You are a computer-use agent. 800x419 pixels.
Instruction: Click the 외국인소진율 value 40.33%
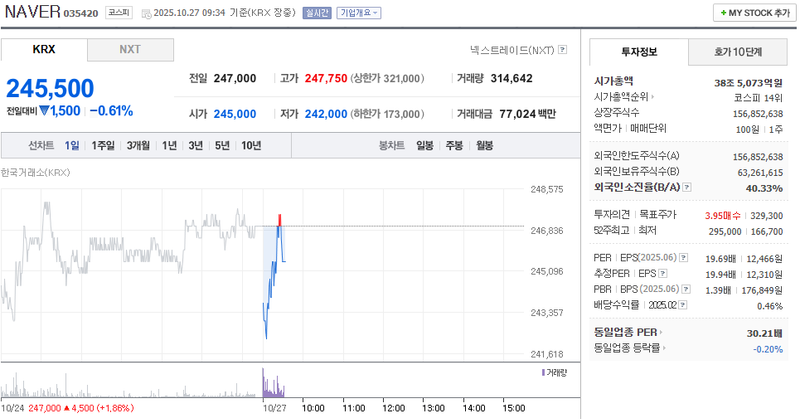pyautogui.click(x=764, y=188)
